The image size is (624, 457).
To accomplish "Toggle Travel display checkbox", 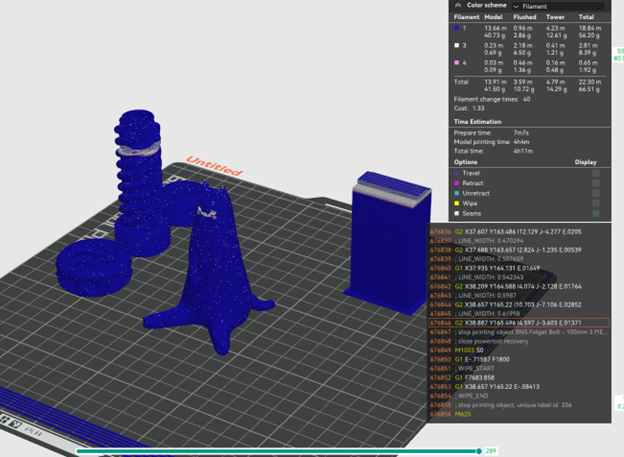I will point(596,173).
